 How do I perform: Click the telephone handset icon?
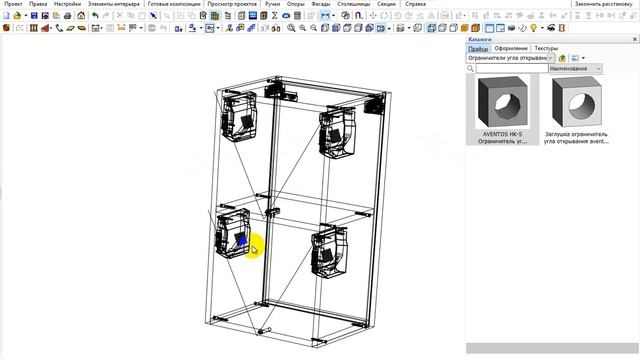[x=60, y=28]
